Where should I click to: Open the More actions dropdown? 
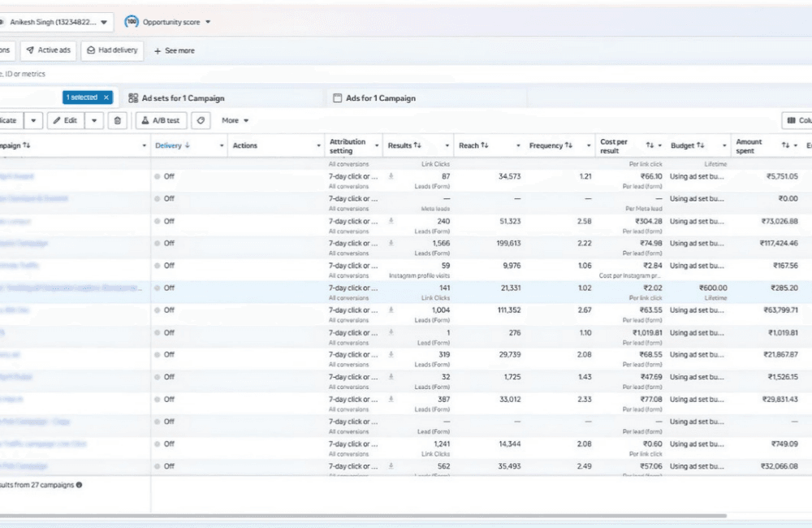pos(235,120)
